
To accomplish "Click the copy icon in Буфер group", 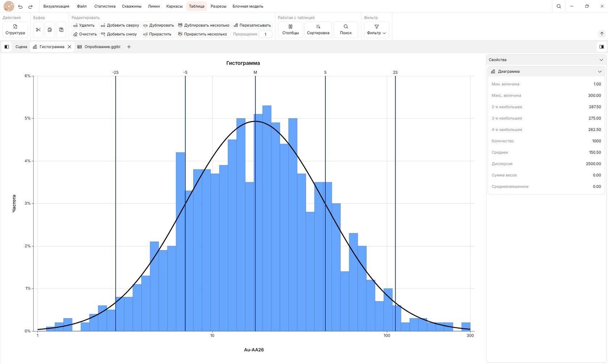I will 50,30.
